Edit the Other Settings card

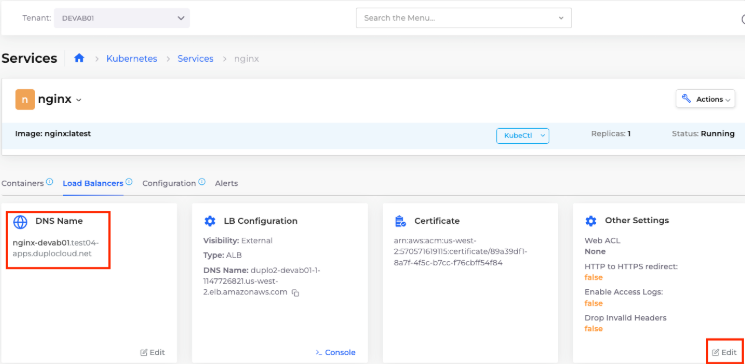click(725, 352)
